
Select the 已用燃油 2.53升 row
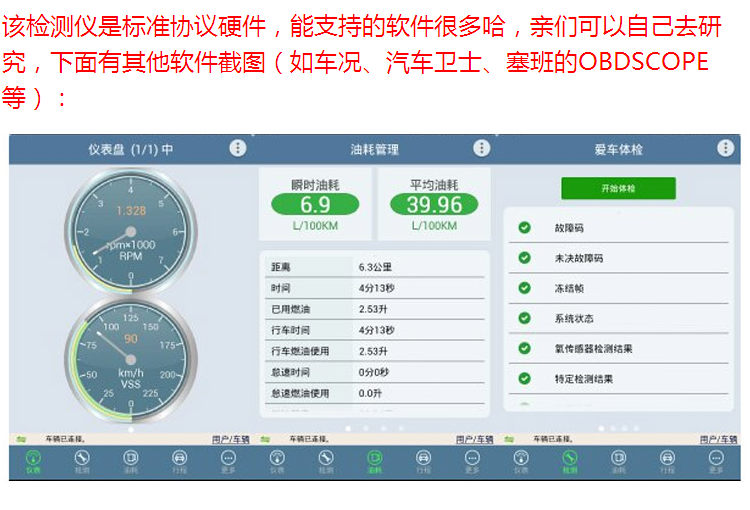[x=375, y=309]
